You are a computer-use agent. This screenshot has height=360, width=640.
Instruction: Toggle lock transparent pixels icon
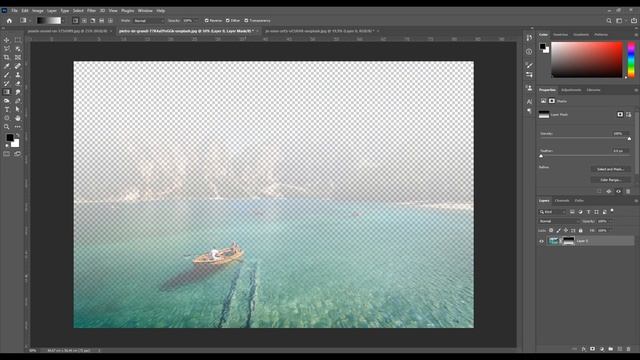pos(551,231)
